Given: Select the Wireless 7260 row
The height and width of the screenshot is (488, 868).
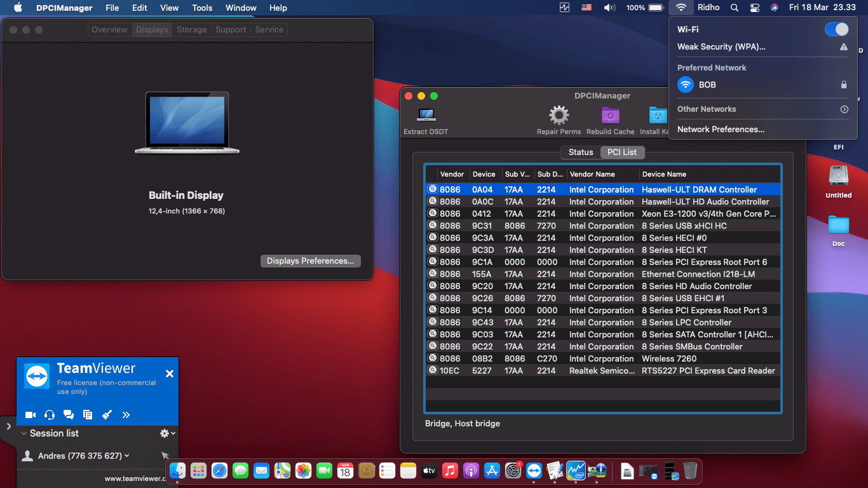Looking at the screenshot, I should 602,358.
